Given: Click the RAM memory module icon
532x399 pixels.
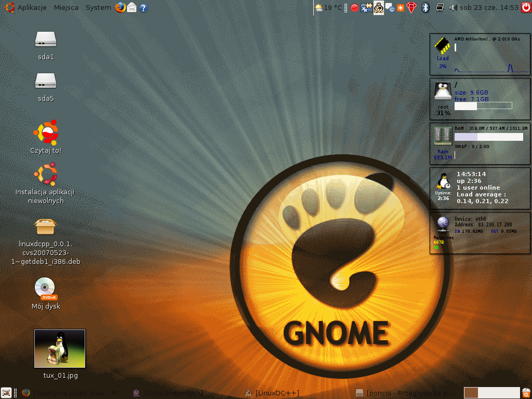Looking at the screenshot, I should pos(443,136).
